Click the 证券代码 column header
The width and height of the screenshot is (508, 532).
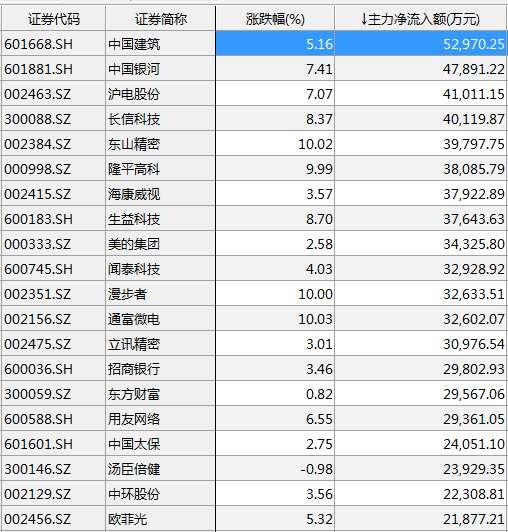coord(54,19)
